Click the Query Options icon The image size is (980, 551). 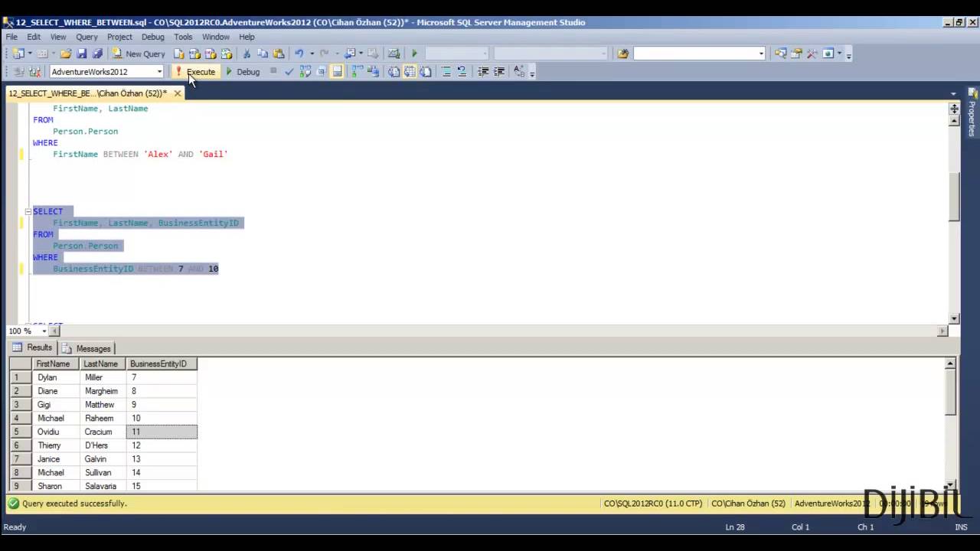(x=321, y=72)
